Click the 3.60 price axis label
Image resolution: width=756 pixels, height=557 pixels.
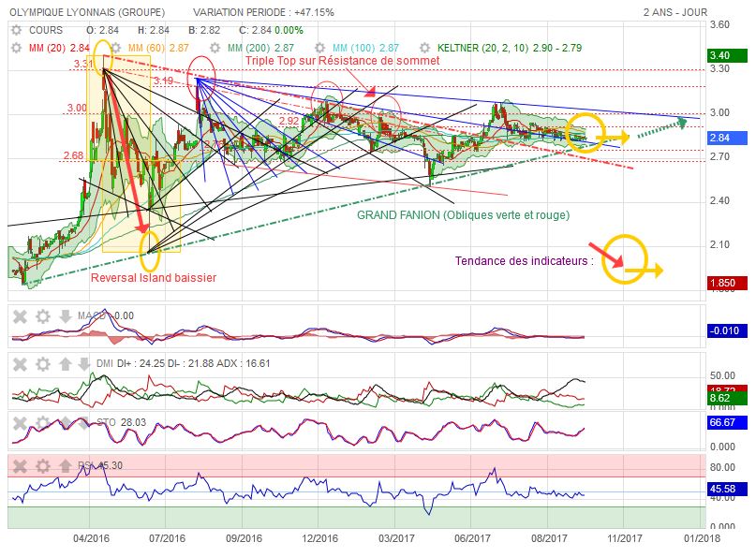(x=719, y=24)
